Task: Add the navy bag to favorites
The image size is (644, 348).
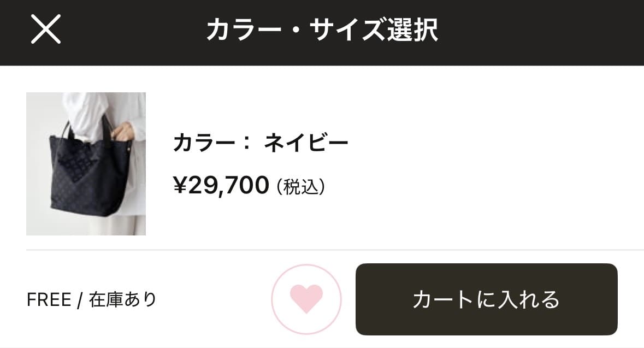Action: [306, 299]
